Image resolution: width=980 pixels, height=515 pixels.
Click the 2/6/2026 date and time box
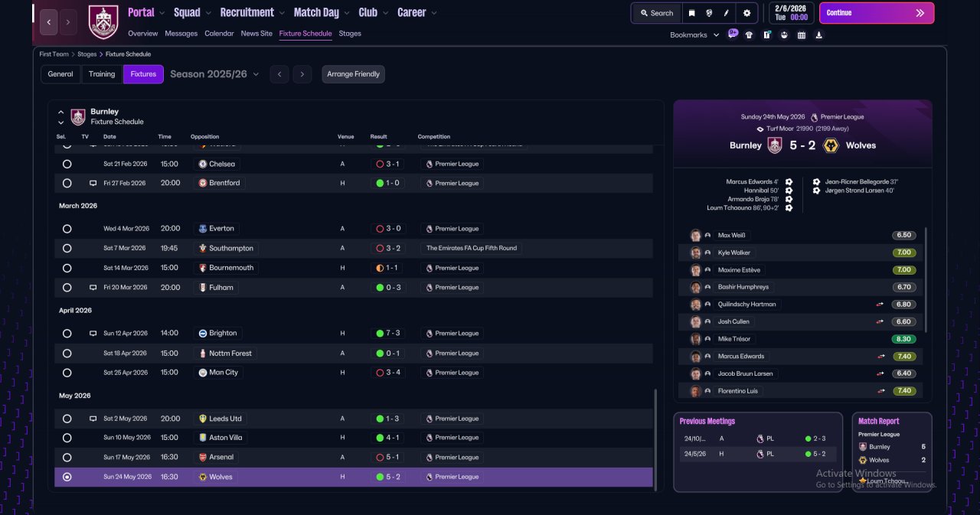point(791,13)
